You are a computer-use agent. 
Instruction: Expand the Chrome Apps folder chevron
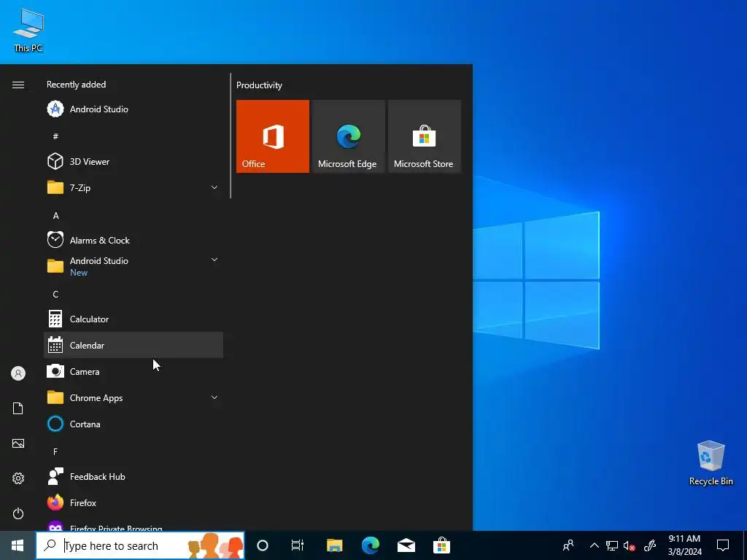click(x=214, y=397)
